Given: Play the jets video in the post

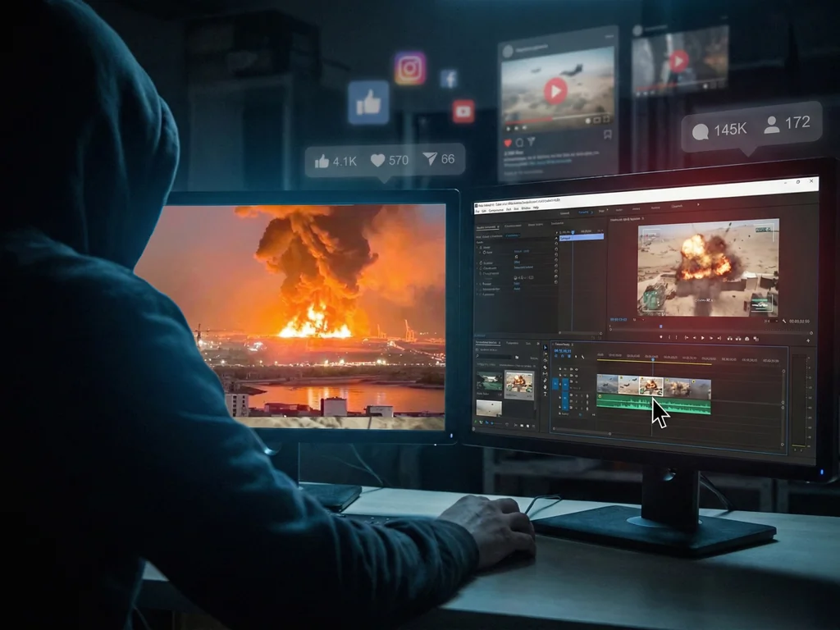Looking at the screenshot, I should 555,90.
